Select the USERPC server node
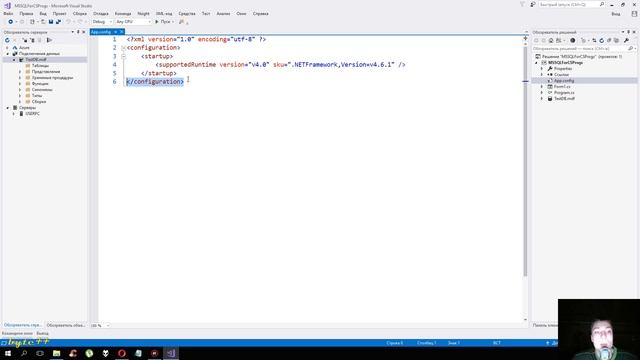This screenshot has height=360, width=640. click(x=32, y=113)
